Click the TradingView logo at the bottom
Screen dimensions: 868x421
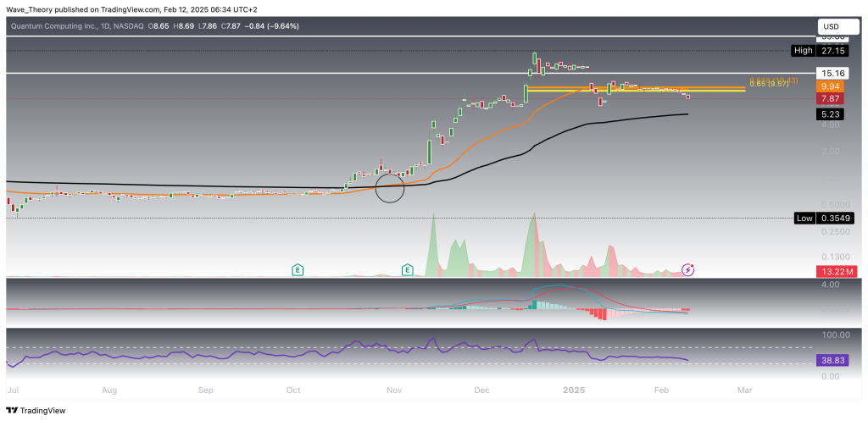(x=36, y=411)
